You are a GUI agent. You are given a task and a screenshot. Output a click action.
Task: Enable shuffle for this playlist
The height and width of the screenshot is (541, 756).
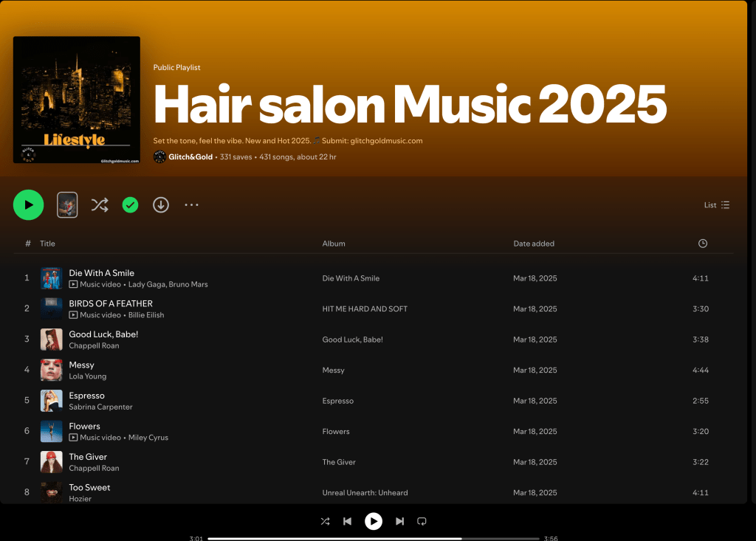coord(100,205)
